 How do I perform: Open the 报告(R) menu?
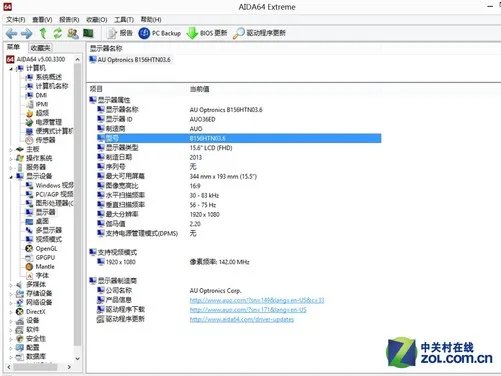point(69,20)
